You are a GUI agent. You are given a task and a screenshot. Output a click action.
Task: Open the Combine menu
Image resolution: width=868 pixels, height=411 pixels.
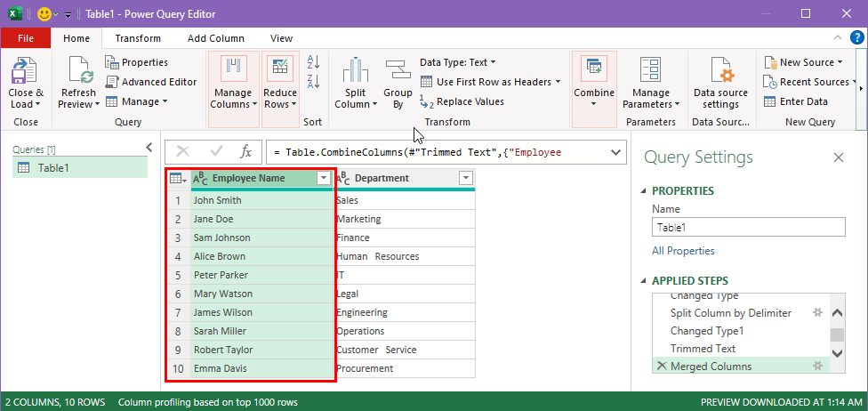[x=594, y=89]
